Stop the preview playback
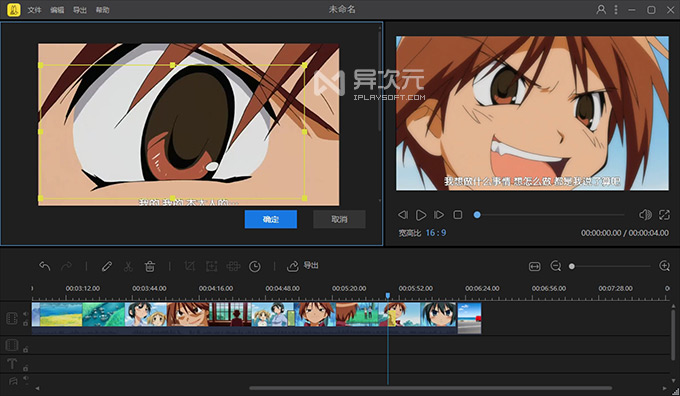 pyautogui.click(x=458, y=215)
